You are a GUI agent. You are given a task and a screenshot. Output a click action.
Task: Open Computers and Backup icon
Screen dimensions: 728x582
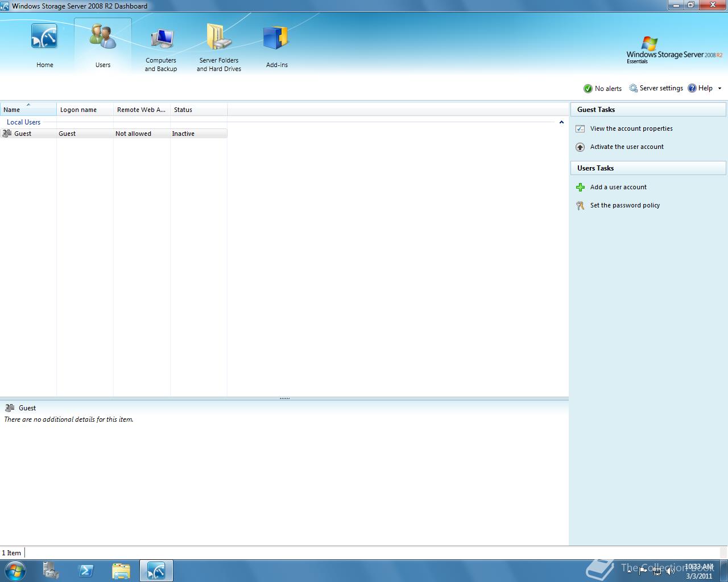point(162,39)
